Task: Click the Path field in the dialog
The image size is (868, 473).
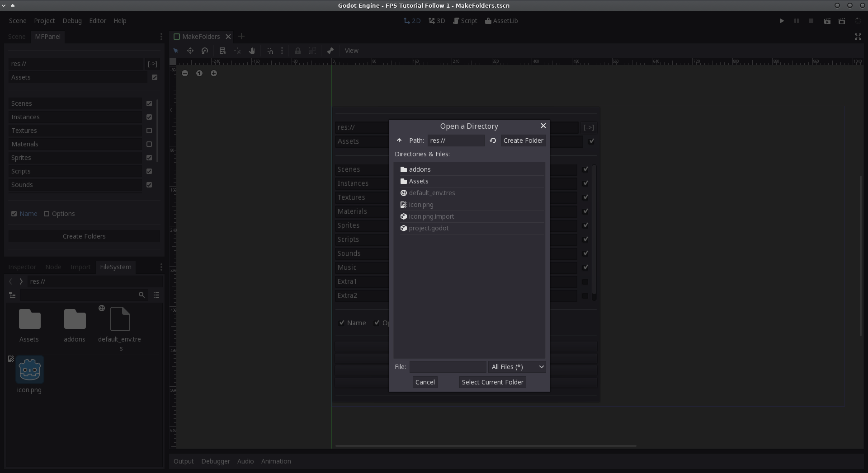Action: [x=456, y=140]
